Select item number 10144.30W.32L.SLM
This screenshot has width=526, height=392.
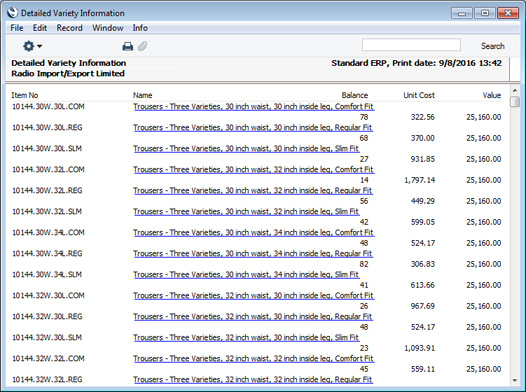(x=47, y=212)
